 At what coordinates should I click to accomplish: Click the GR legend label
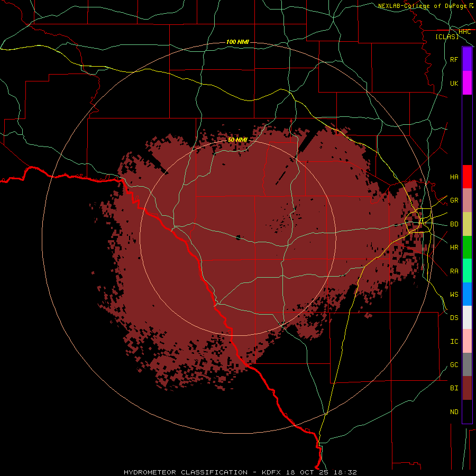click(x=454, y=200)
